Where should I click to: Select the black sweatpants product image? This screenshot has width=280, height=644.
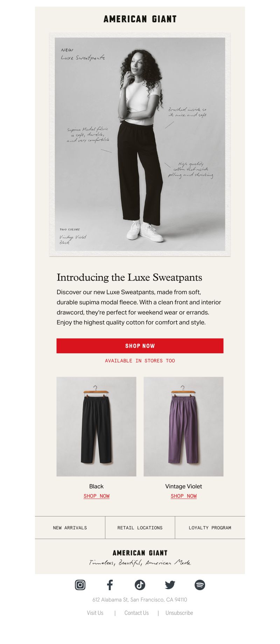(97, 426)
